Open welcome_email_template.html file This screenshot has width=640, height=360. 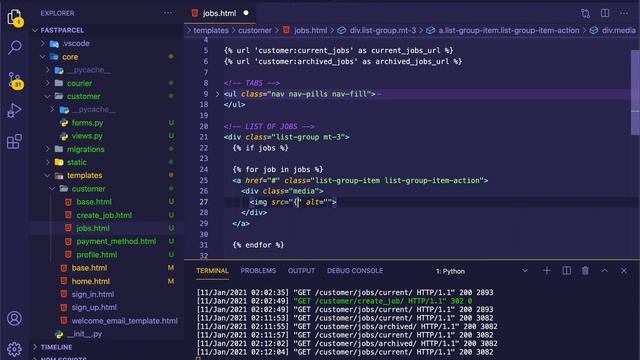(x=124, y=321)
